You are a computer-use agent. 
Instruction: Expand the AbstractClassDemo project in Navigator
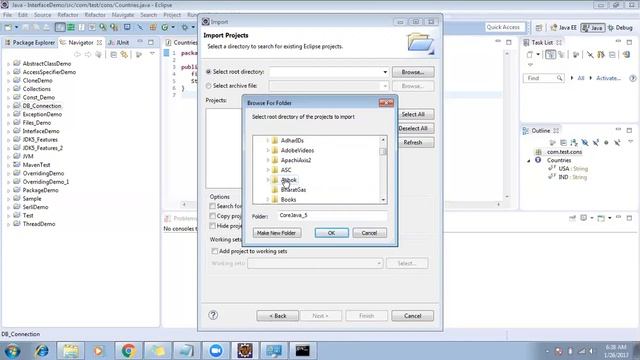(9, 64)
